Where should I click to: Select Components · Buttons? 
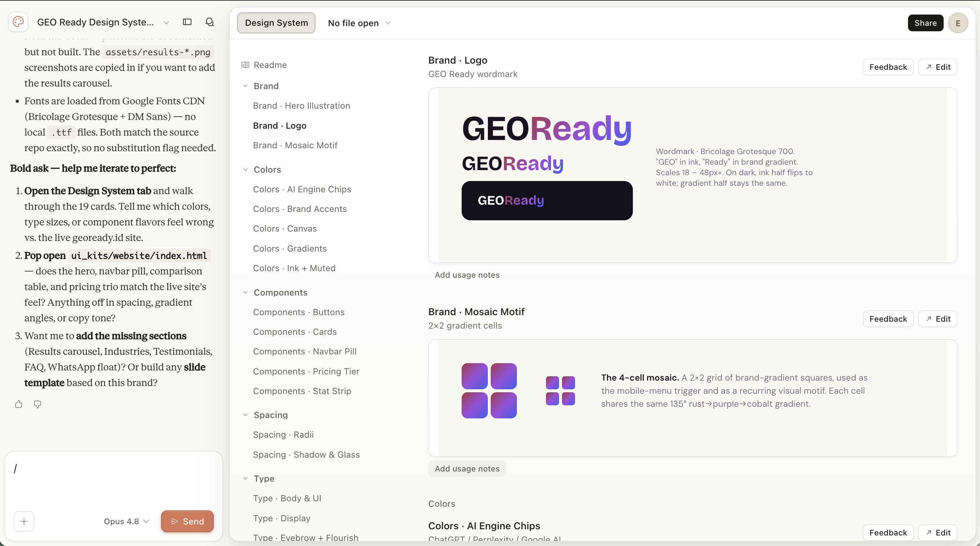299,312
